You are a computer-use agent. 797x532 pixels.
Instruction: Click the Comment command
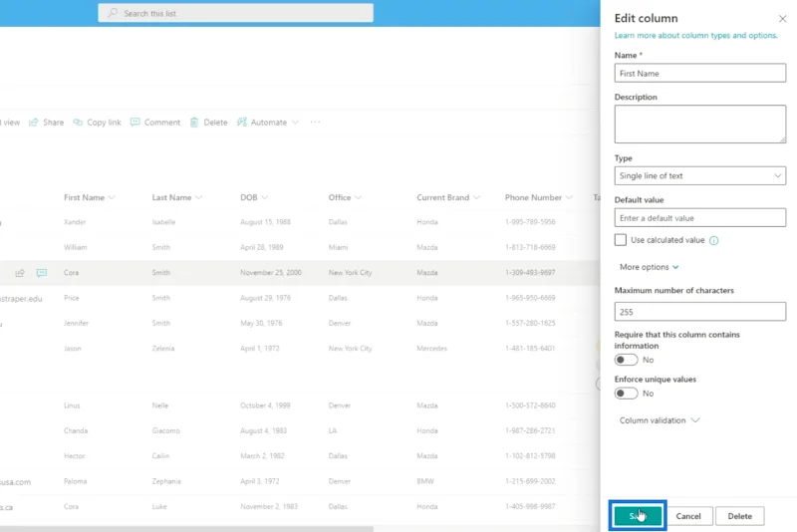tap(155, 123)
